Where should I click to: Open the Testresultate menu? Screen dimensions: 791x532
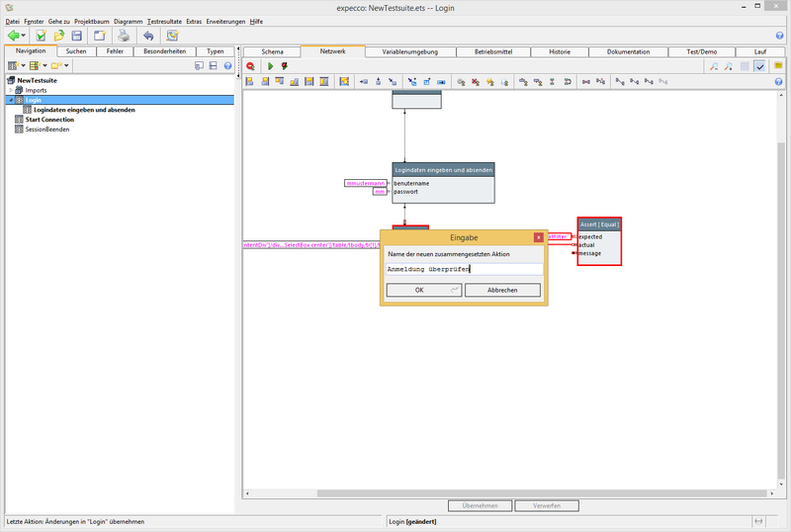pos(164,21)
